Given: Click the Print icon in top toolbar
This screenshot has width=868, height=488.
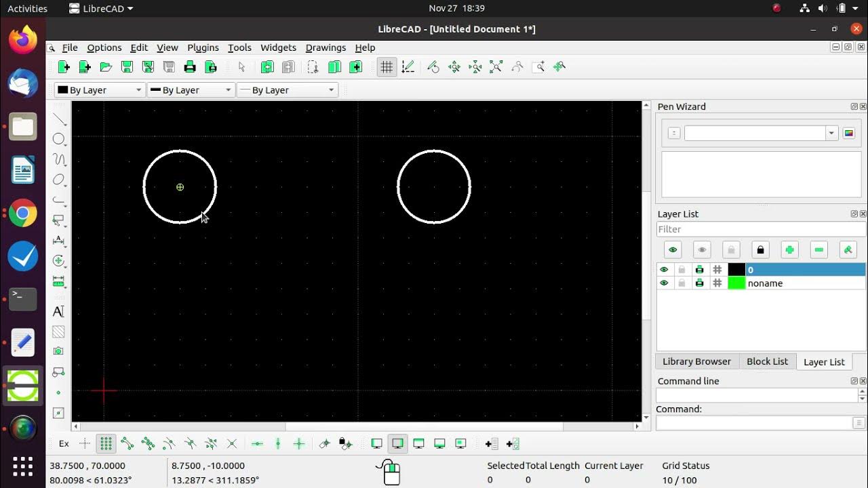Looking at the screenshot, I should click(x=190, y=66).
